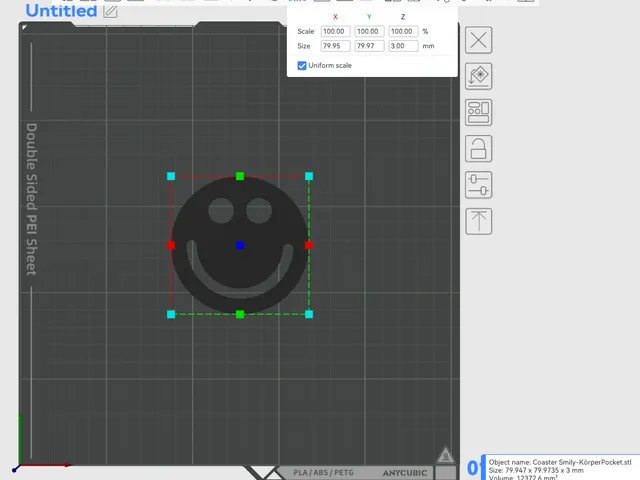Toggle the Uniform scale checkbox
The height and width of the screenshot is (480, 640).
[x=302, y=66]
